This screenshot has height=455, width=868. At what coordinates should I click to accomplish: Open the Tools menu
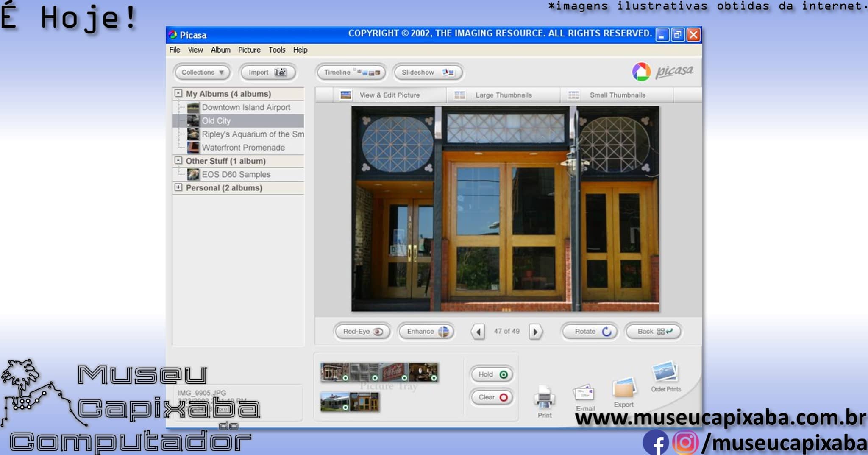click(x=277, y=50)
